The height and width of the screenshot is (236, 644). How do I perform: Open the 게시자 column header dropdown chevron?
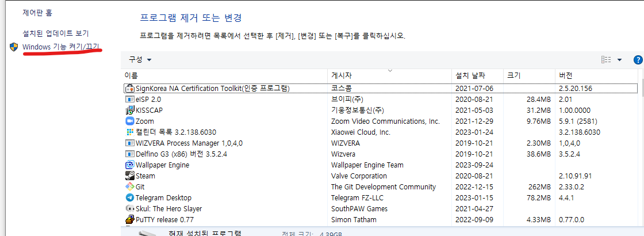[390, 71]
